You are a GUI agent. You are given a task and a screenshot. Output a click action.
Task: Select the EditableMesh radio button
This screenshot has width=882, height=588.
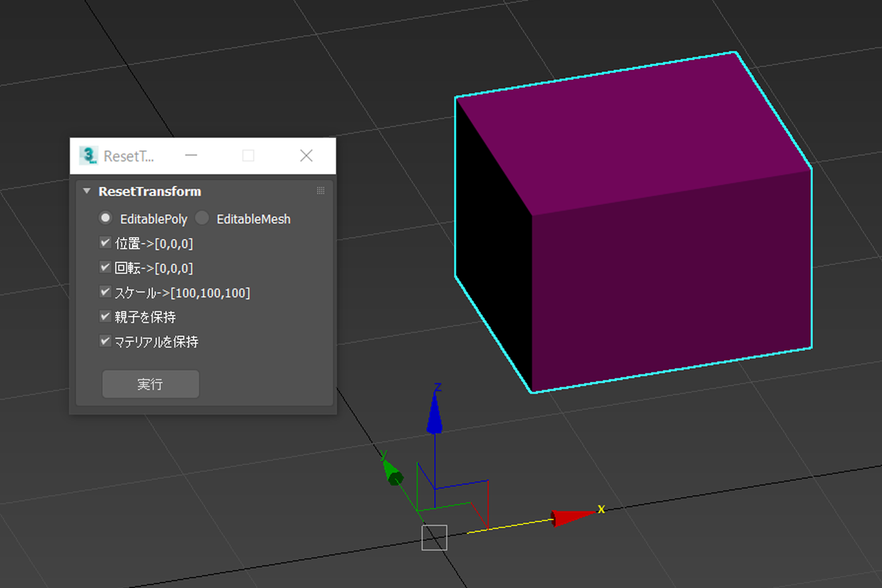click(x=202, y=218)
